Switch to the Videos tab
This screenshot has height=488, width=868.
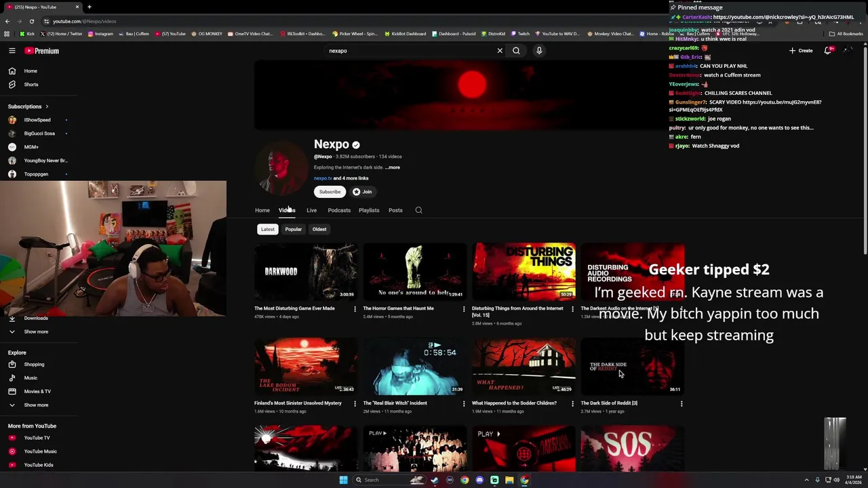coord(287,210)
